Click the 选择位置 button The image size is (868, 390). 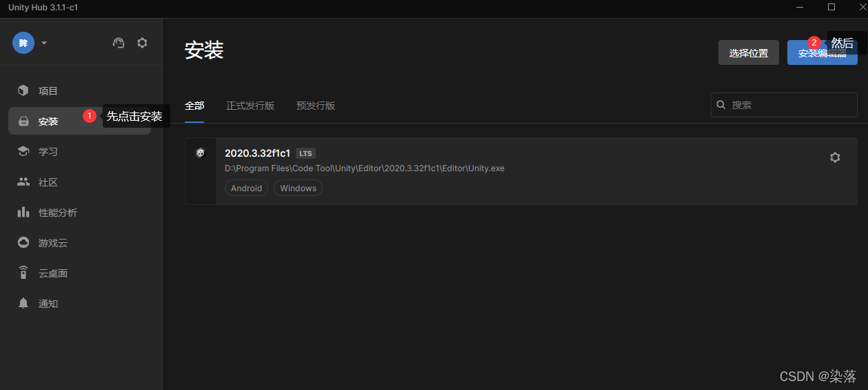point(749,52)
